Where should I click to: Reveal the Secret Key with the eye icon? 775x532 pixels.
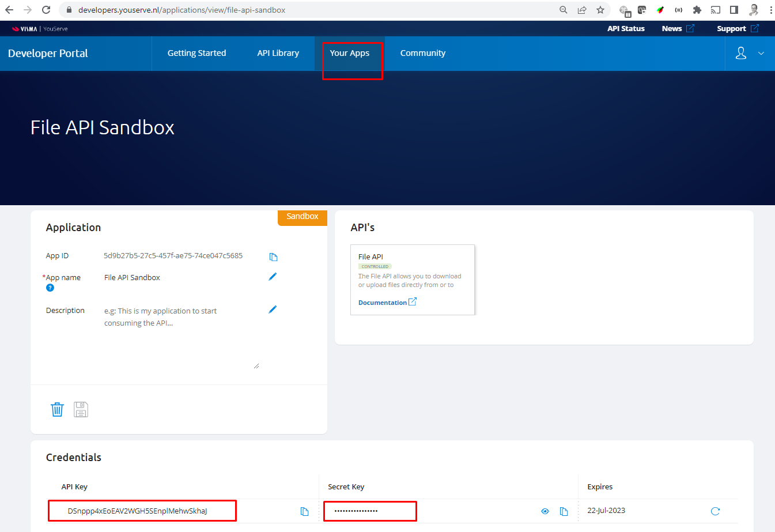point(545,511)
